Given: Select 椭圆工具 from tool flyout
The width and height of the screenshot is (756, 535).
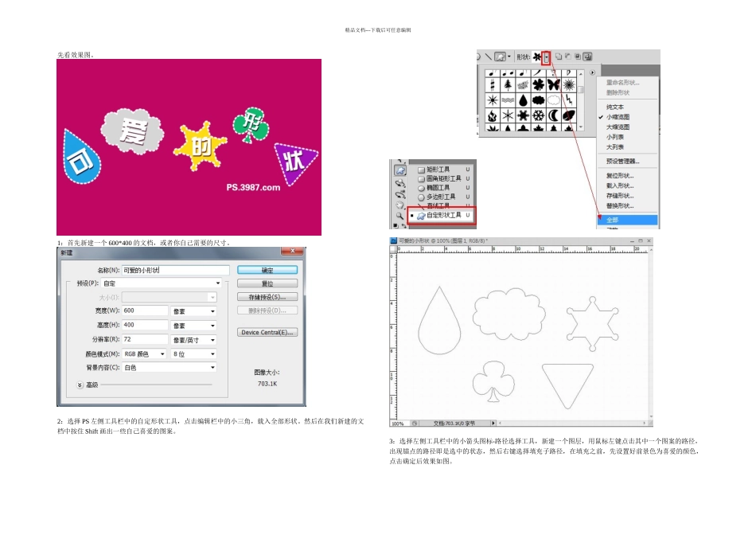Looking at the screenshot, I should point(444,188).
